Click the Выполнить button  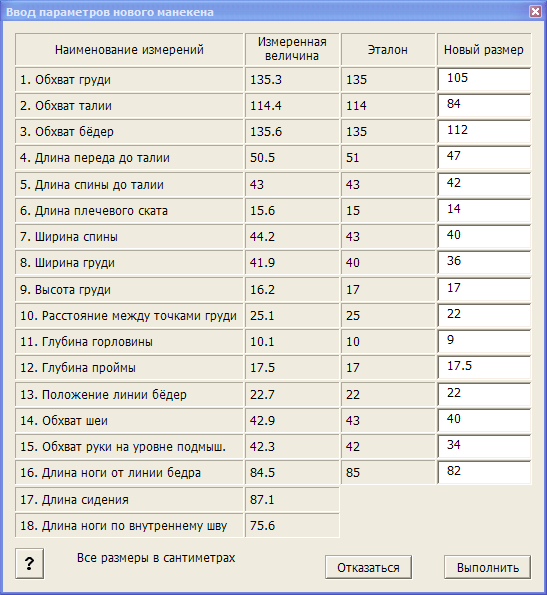[x=487, y=567]
